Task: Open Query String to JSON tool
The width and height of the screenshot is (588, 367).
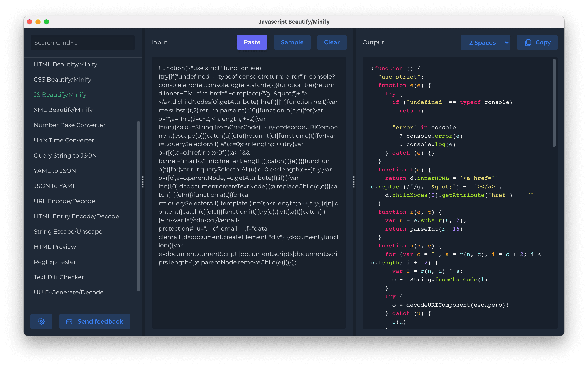Action: (x=65, y=155)
